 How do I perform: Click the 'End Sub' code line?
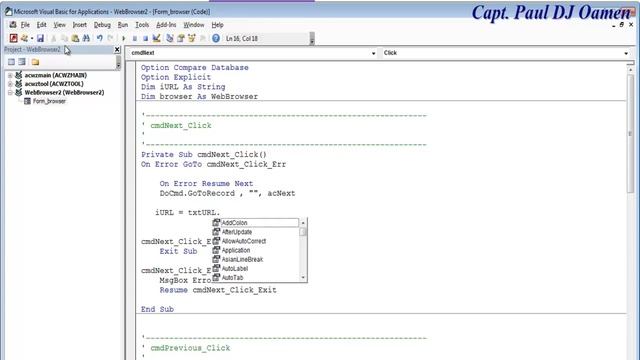pos(157,309)
